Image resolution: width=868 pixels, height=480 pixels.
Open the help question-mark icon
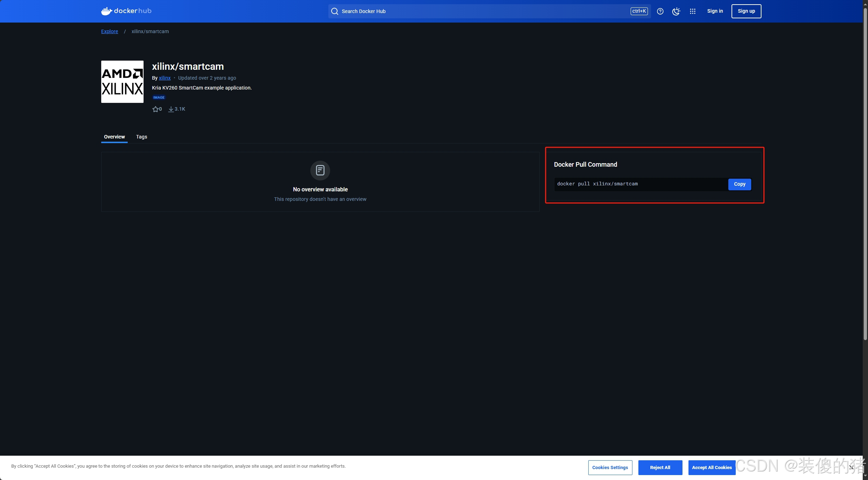point(660,11)
